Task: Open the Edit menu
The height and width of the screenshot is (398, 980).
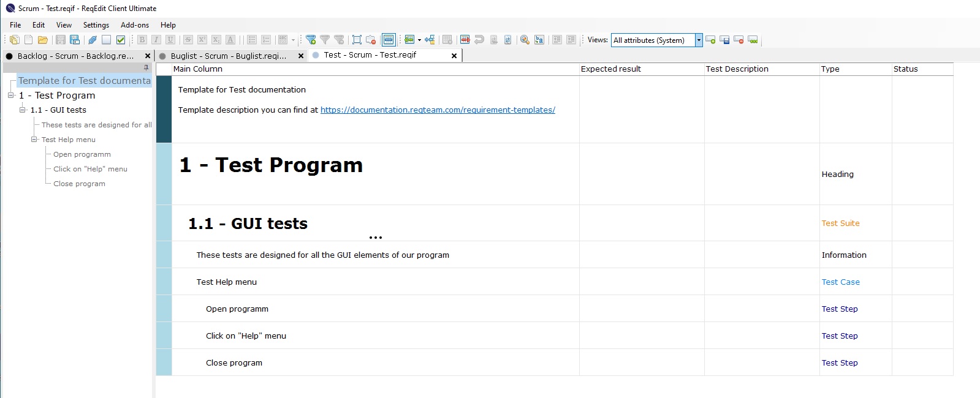Action: point(39,25)
